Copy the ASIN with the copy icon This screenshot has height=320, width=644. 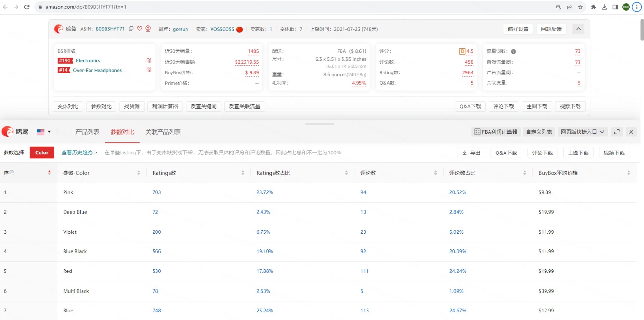coord(131,29)
